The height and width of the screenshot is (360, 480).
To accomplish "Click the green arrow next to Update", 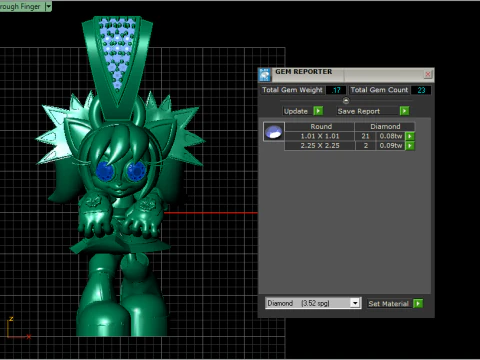I will (x=318, y=111).
